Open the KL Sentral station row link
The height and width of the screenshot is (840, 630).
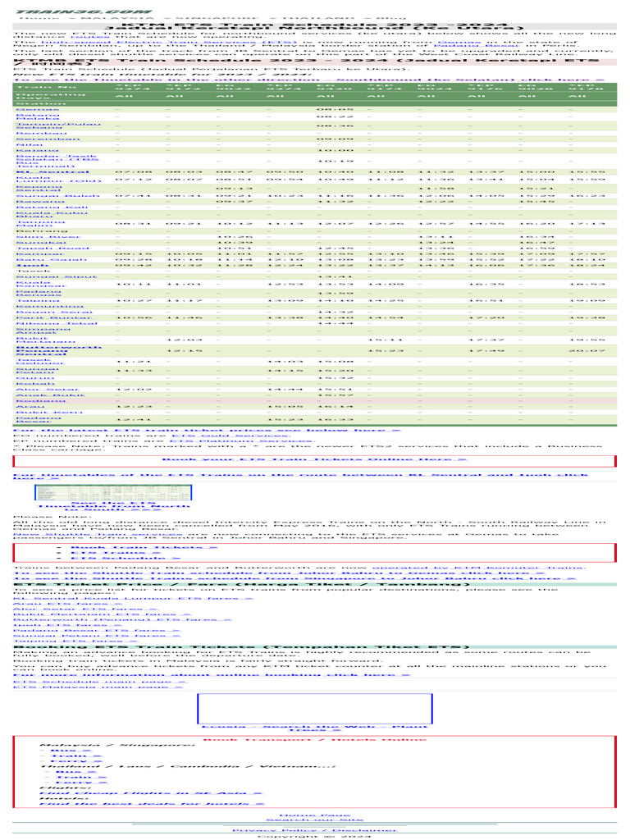click(x=52, y=172)
